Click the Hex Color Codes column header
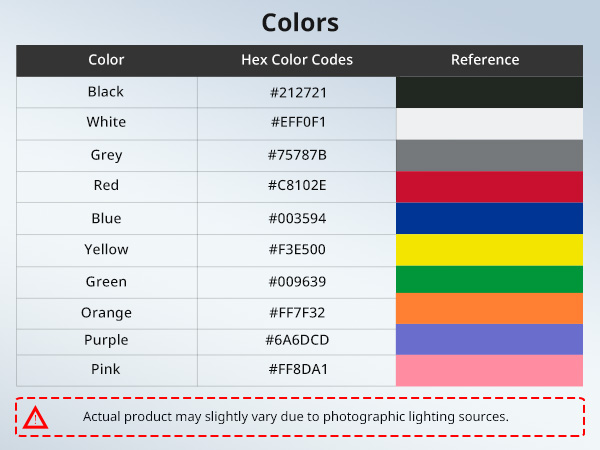Image resolution: width=600 pixels, height=450 pixels. (297, 60)
